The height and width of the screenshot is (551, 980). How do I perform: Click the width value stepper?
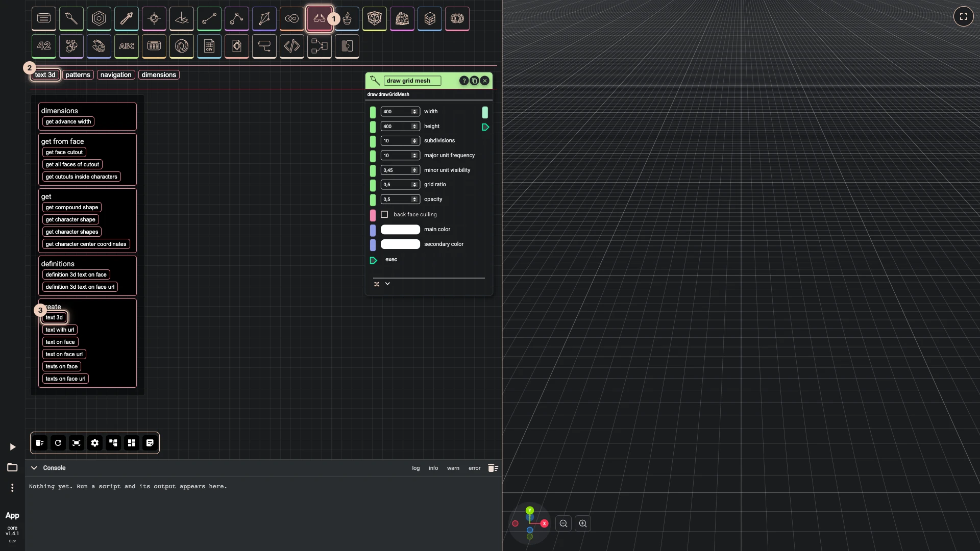(414, 112)
